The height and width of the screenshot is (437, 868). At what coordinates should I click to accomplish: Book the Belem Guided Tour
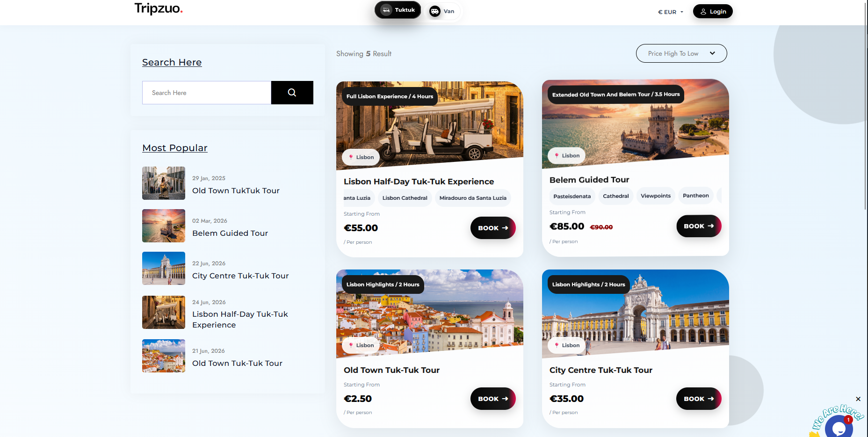[699, 226]
